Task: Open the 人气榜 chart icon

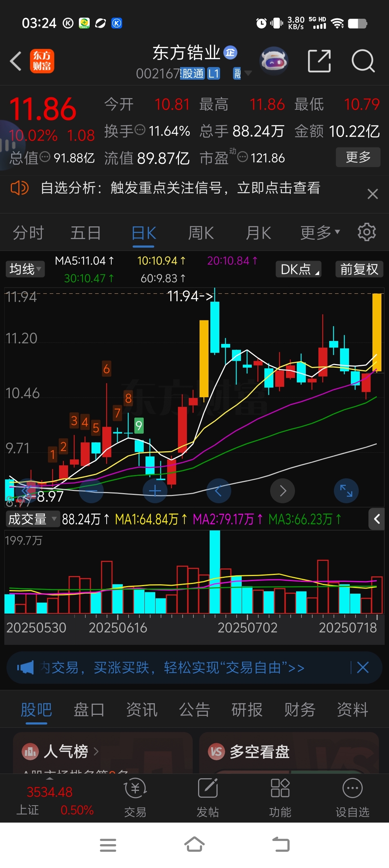Action: click(x=30, y=752)
